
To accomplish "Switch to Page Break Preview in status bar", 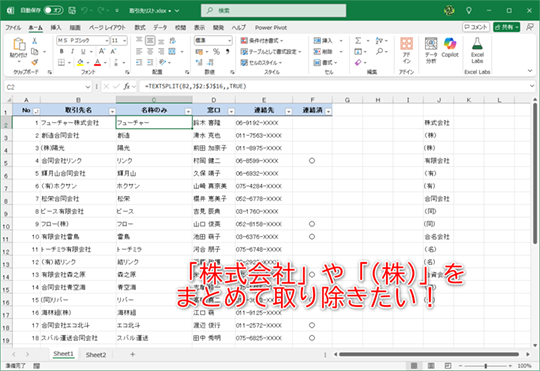I will 448,365.
